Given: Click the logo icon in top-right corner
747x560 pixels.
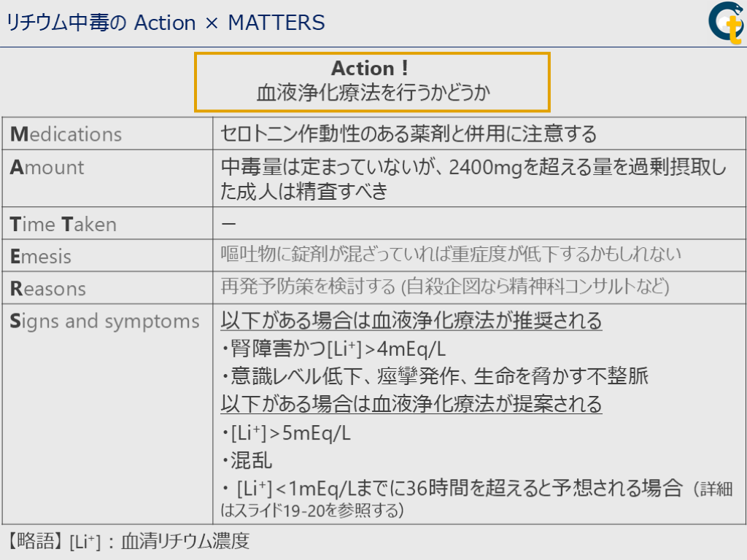Looking at the screenshot, I should pyautogui.click(x=725, y=23).
